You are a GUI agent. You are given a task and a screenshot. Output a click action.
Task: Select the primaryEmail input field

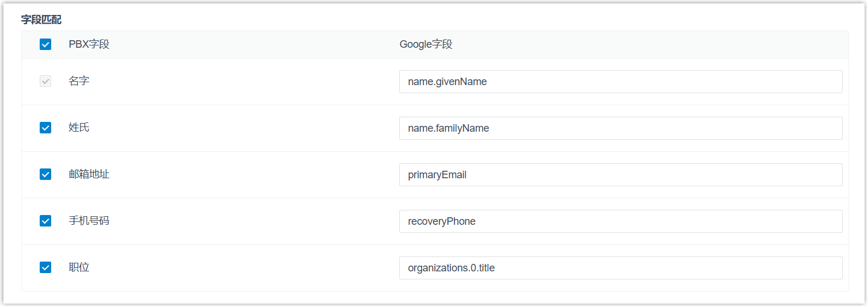(x=620, y=175)
